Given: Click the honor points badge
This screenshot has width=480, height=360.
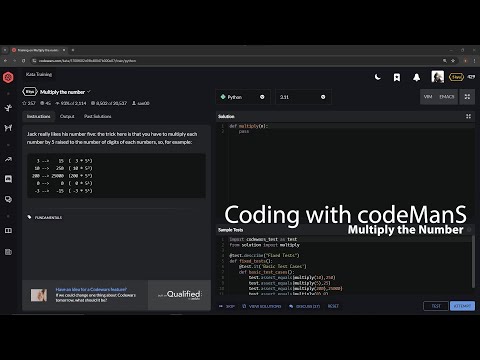Looking at the screenshot, I should click(x=471, y=77).
